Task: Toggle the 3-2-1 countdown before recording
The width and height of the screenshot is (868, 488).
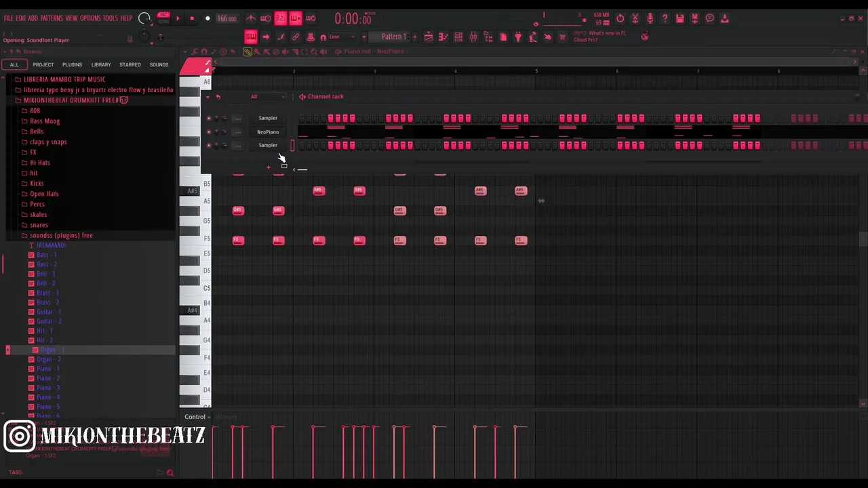Action: click(281, 18)
